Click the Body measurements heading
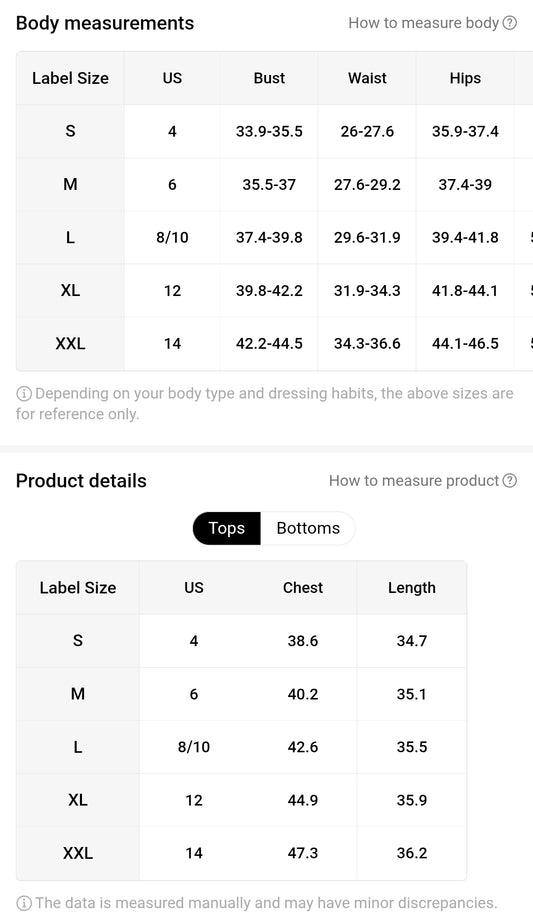The height and width of the screenshot is (920, 533). [104, 23]
